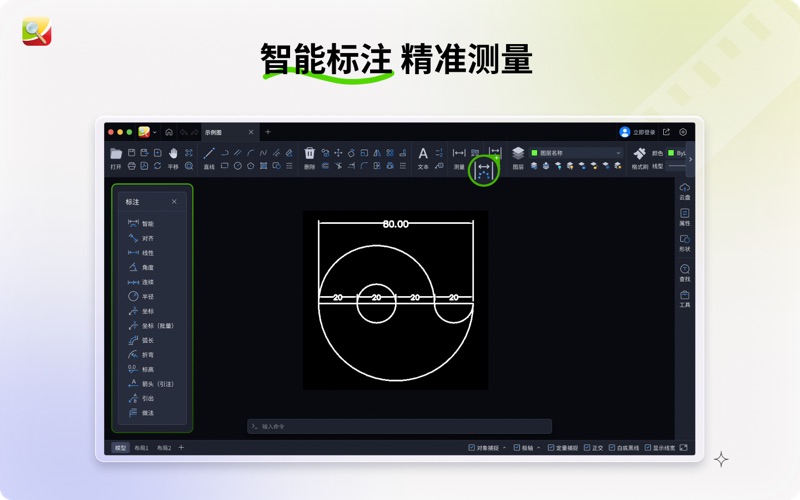Screen dimensions: 800x500
Task: Click the move tool with four arrows
Action: [338, 153]
